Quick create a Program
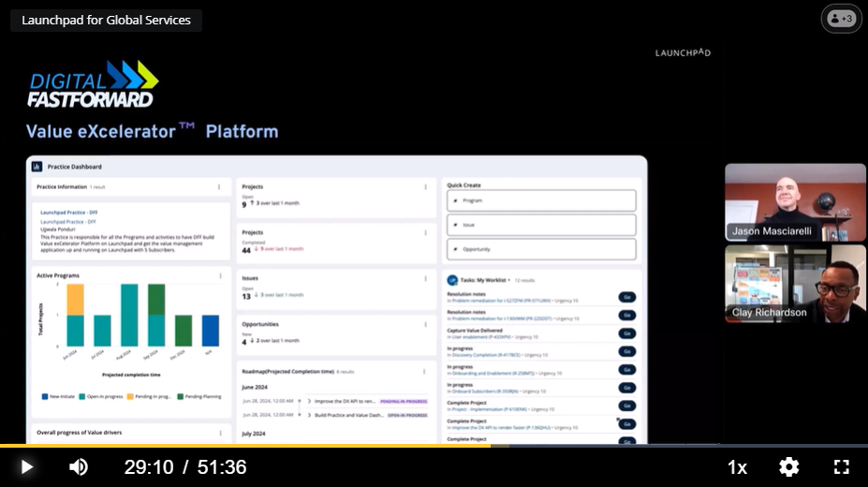This screenshot has width=868, height=487. [x=541, y=200]
